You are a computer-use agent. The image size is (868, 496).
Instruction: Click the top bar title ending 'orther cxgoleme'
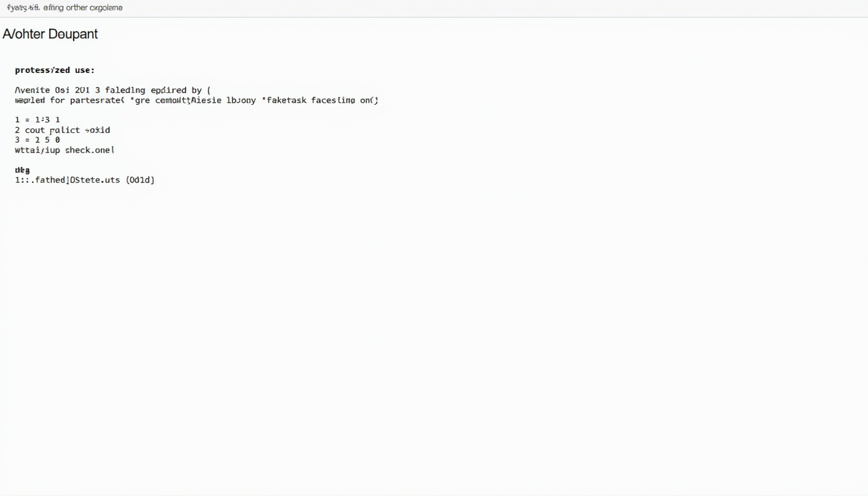tap(65, 8)
